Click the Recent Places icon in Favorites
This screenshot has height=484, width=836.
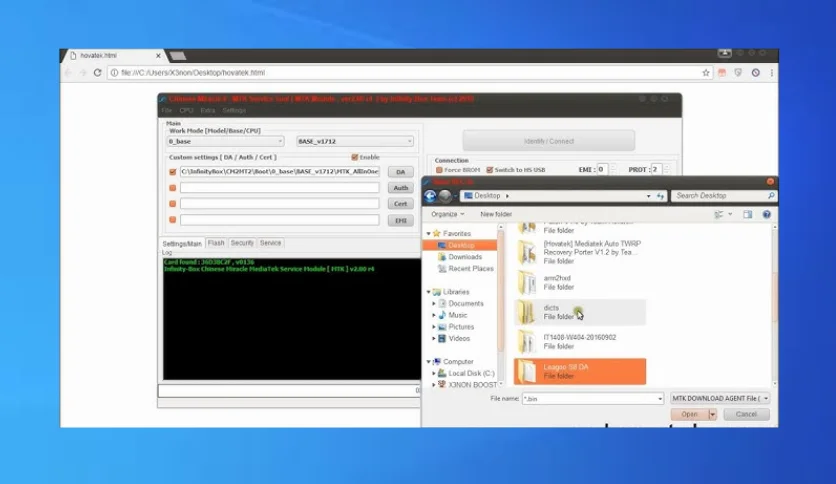click(441, 269)
